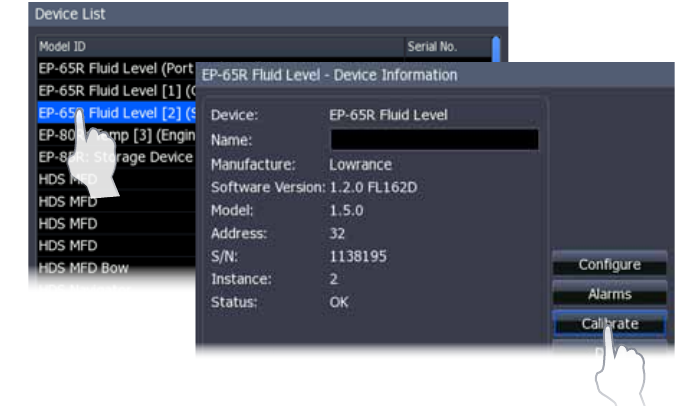694x406 pixels.
Task: Click the Configure button
Action: pyautogui.click(x=609, y=265)
